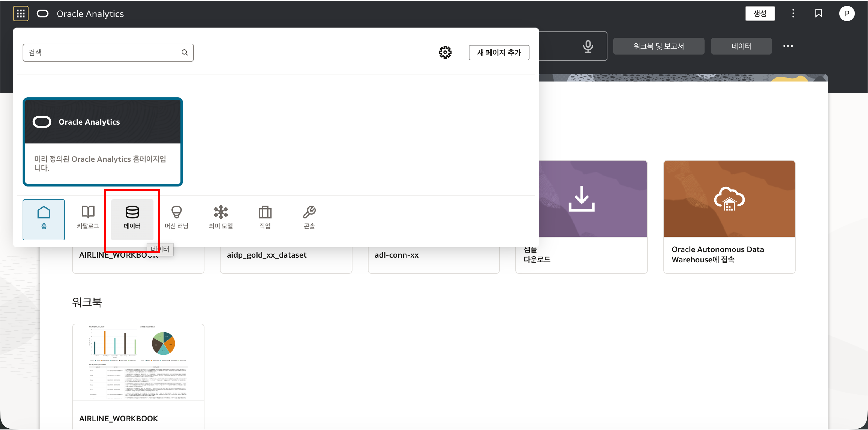Select the 데이터 filter in search bar

pyautogui.click(x=741, y=46)
